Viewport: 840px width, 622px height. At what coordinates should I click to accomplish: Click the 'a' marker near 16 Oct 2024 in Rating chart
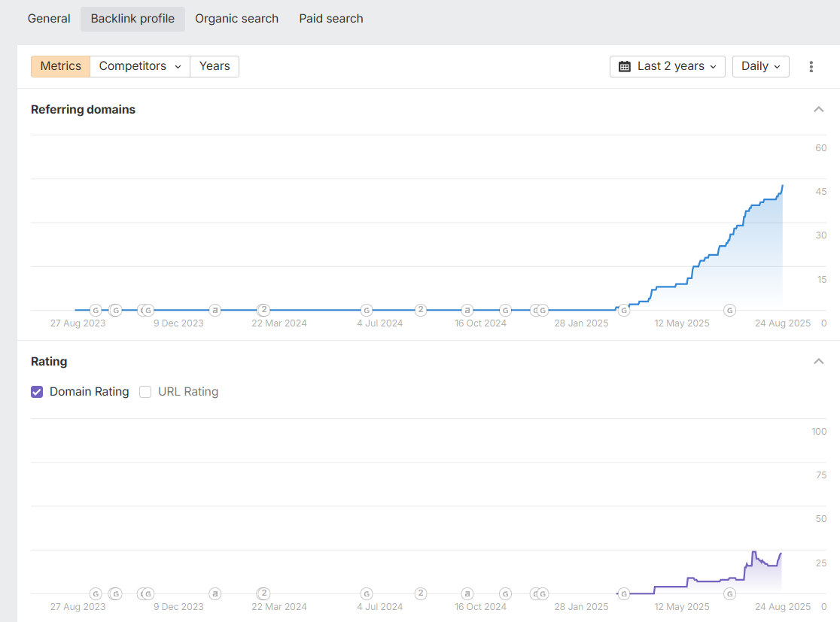tap(467, 593)
